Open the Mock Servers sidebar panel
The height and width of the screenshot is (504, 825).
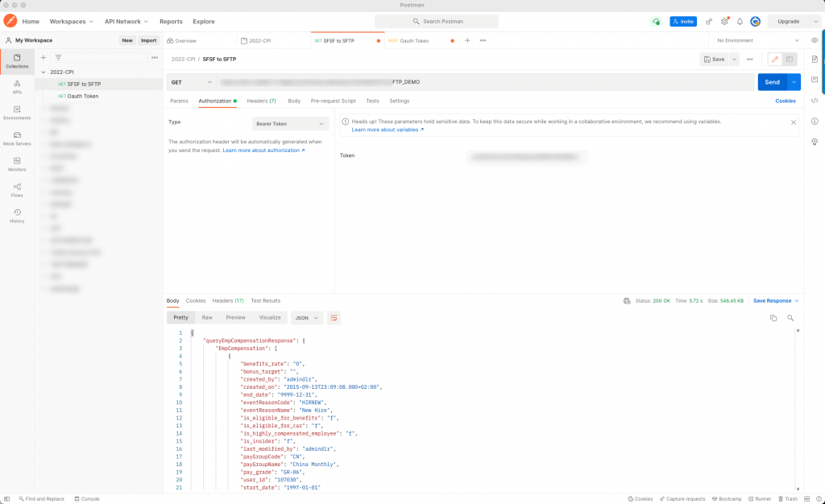pyautogui.click(x=17, y=138)
